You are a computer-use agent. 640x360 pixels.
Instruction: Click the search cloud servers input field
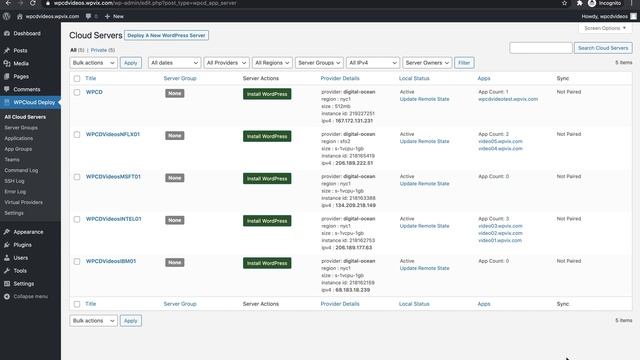[x=541, y=48]
